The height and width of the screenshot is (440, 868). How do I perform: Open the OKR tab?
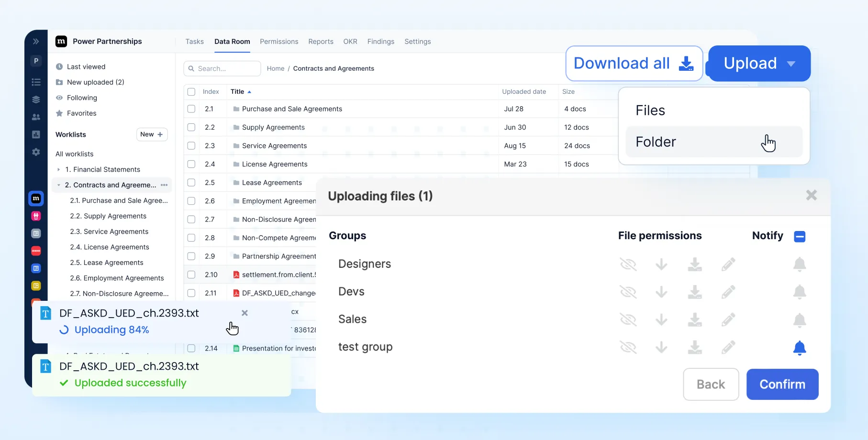(x=350, y=42)
